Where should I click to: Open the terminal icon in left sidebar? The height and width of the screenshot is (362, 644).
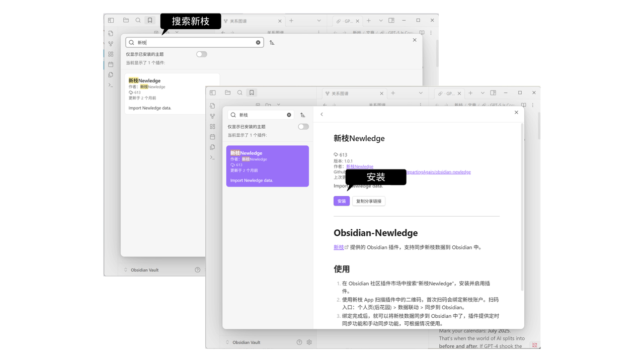coord(212,157)
